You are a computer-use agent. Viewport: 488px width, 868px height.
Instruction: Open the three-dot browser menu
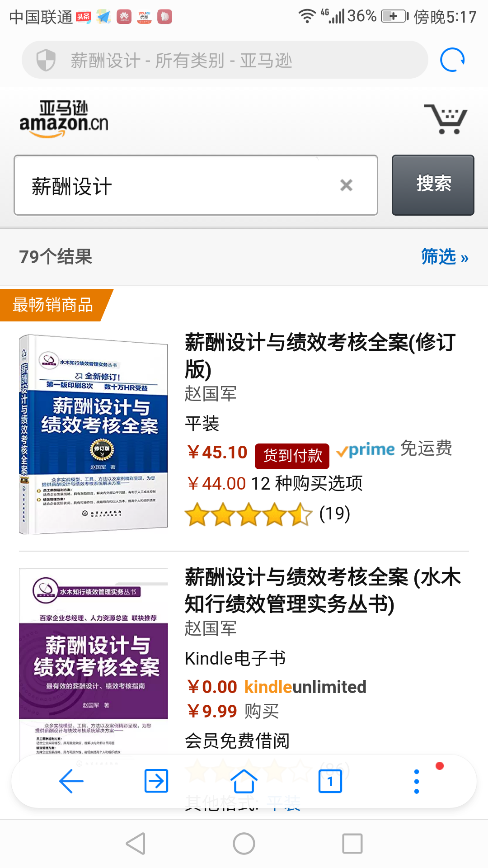tap(417, 781)
